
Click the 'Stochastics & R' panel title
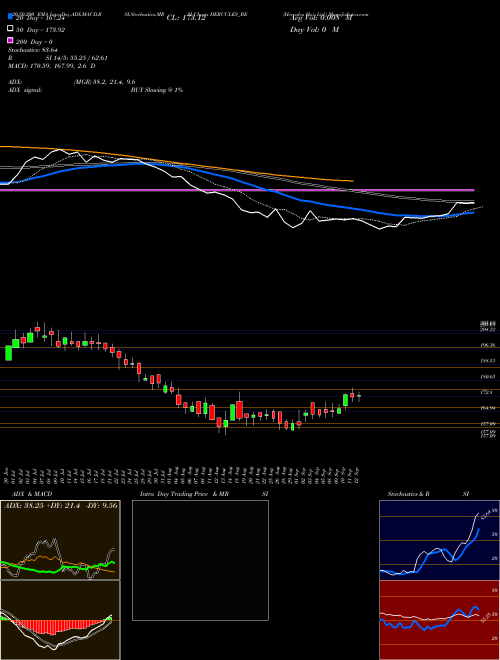click(x=409, y=494)
